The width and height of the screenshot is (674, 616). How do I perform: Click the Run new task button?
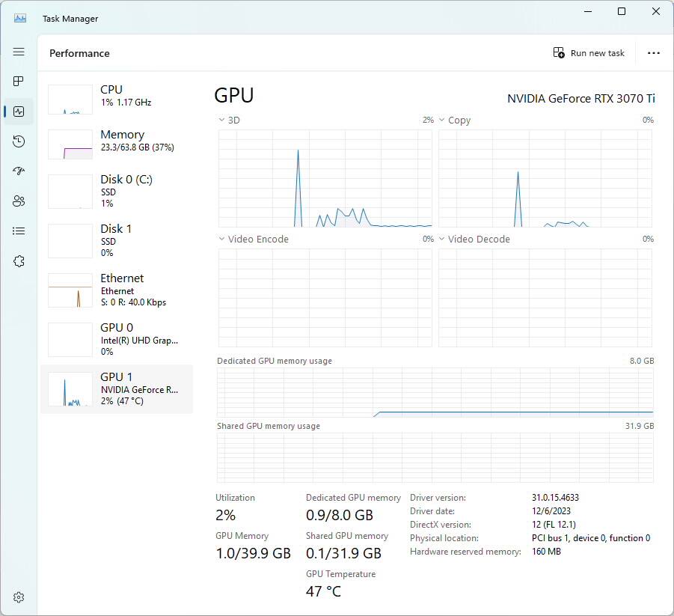coord(589,53)
